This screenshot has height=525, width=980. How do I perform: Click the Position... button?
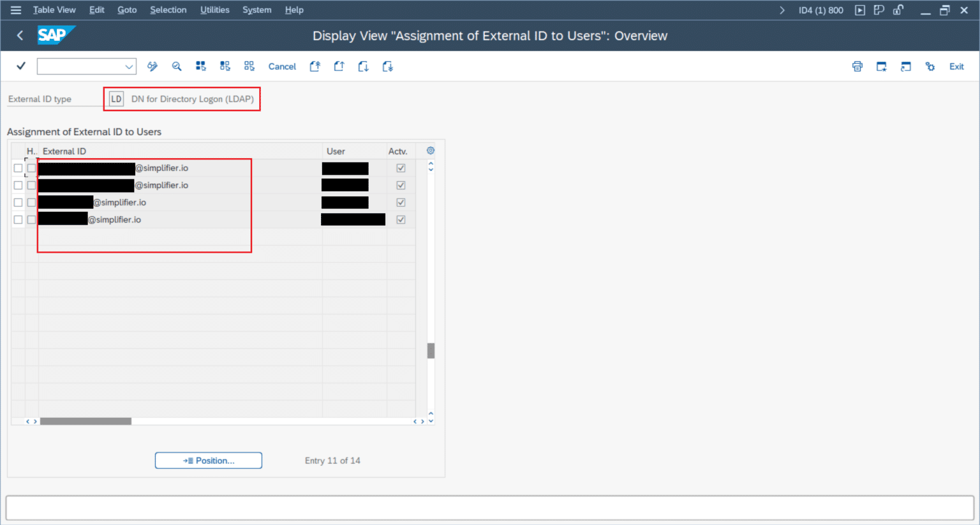209,460
